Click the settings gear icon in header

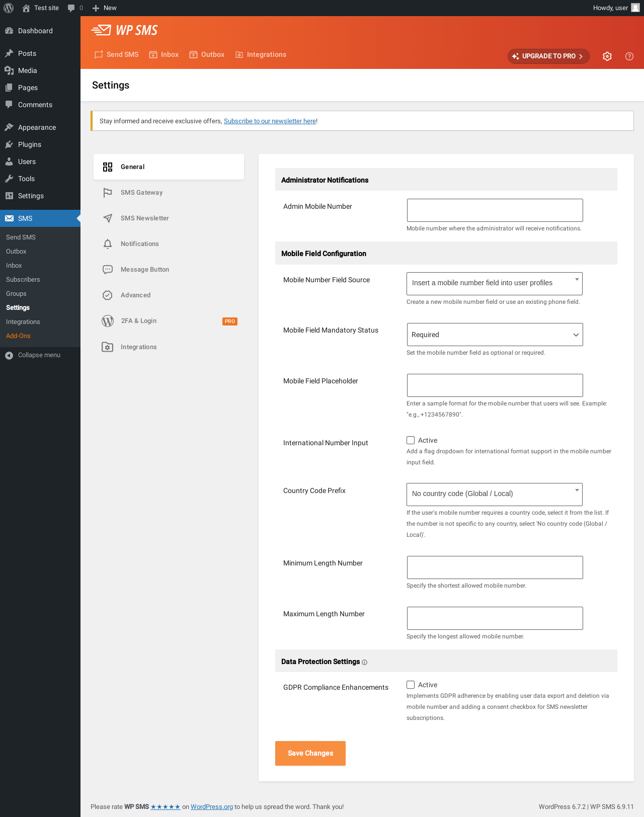point(607,56)
